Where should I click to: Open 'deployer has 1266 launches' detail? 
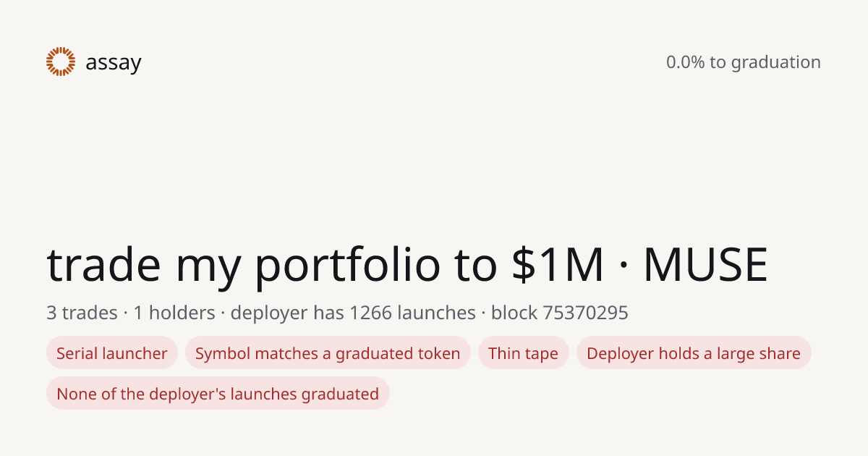[x=353, y=313]
